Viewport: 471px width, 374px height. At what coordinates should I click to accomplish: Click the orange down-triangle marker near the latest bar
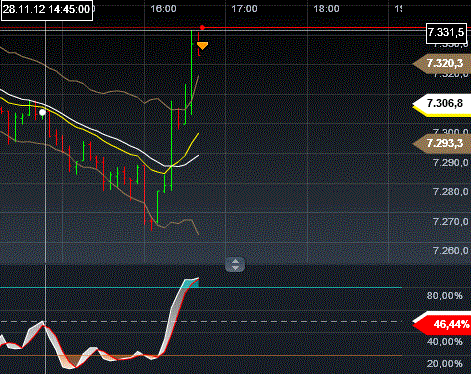(202, 46)
